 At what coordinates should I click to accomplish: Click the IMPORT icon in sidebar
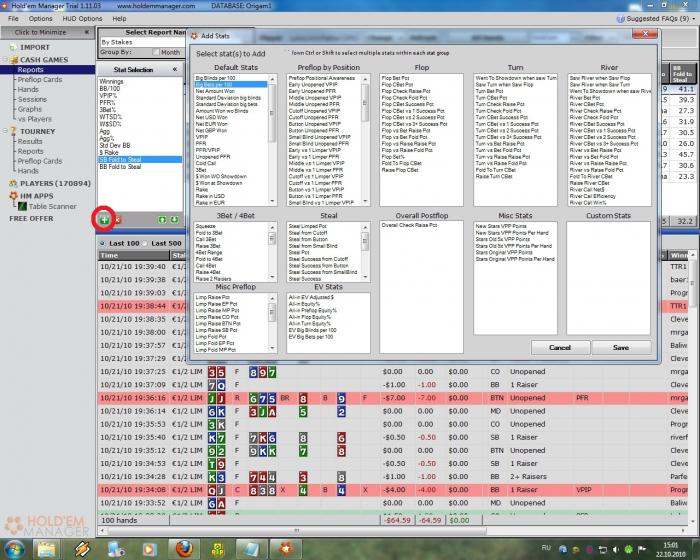pos(12,47)
